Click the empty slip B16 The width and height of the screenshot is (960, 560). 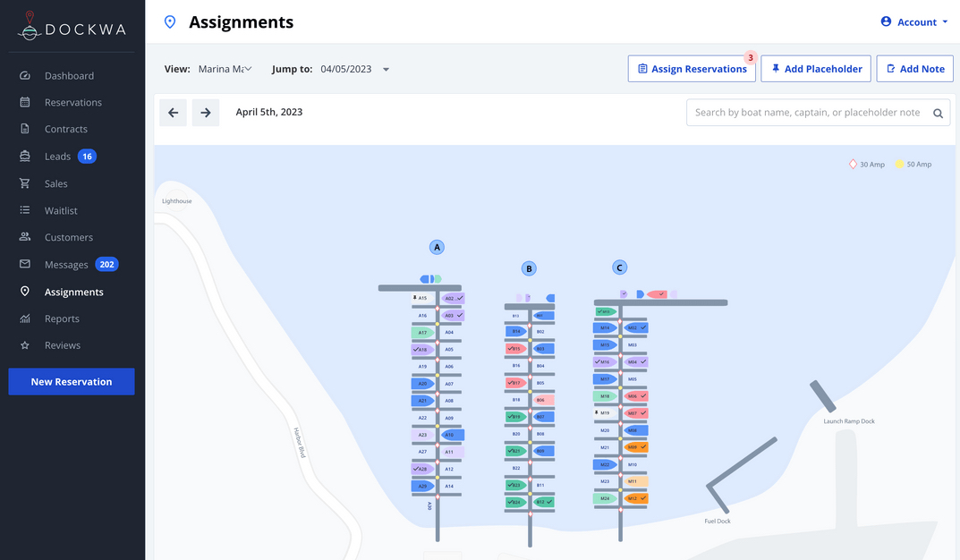pos(516,365)
